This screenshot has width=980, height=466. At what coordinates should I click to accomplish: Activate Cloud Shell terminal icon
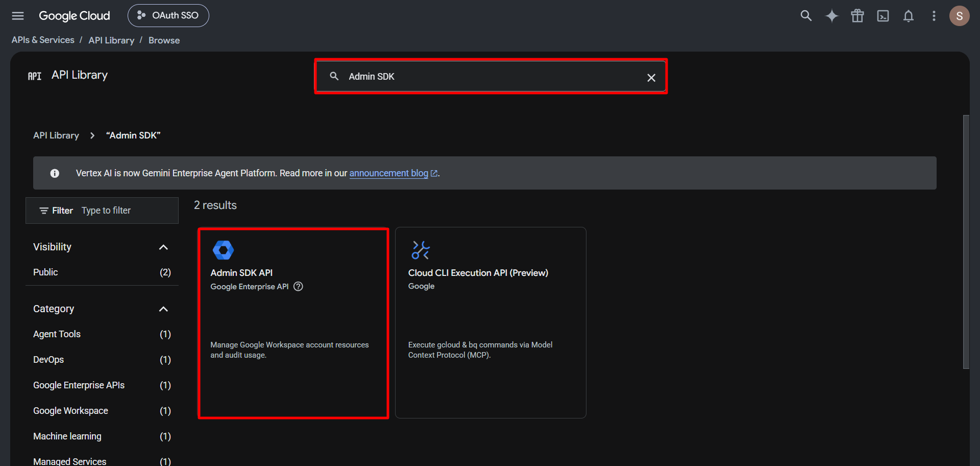click(x=883, y=16)
